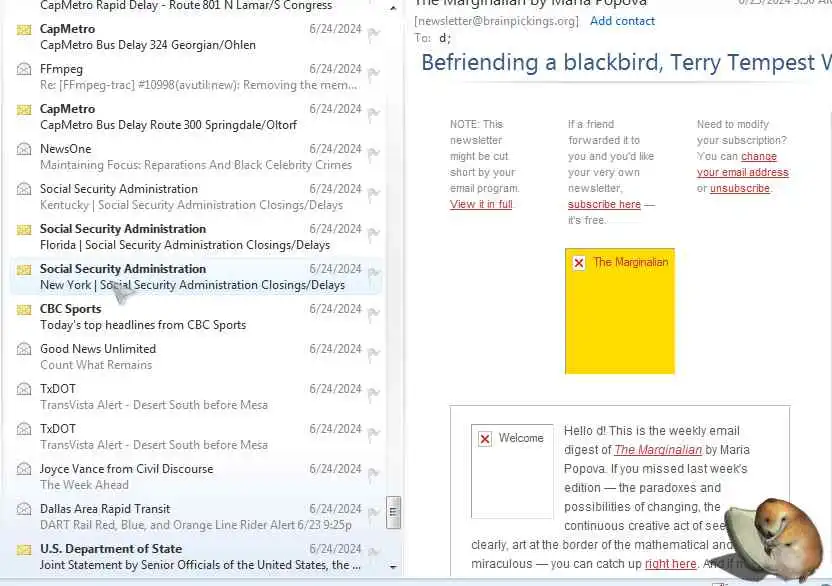Click the read envelope icon beside FFmpeg email
Screen dimensions: 832x586
(x=24, y=69)
